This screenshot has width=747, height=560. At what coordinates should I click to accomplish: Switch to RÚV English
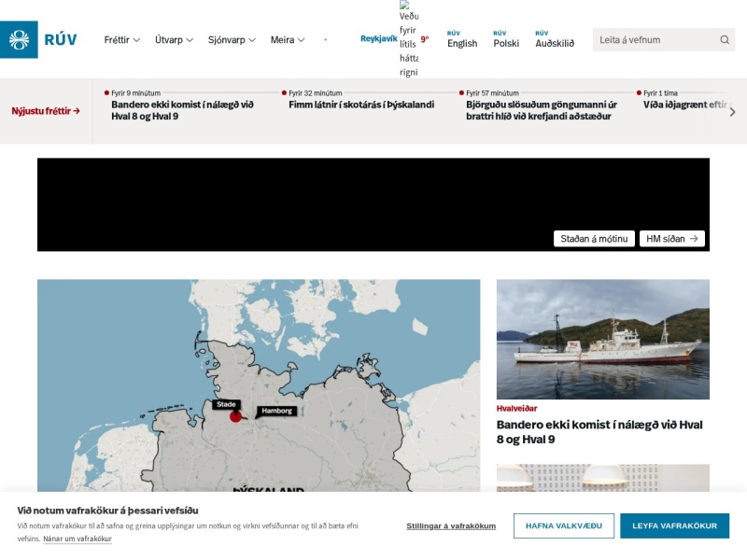coord(461,39)
